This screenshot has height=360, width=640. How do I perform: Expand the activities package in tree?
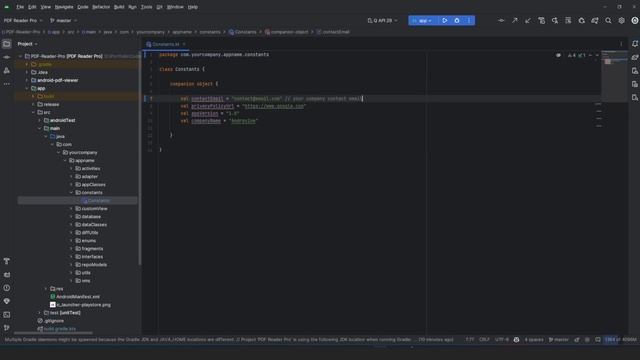71,169
